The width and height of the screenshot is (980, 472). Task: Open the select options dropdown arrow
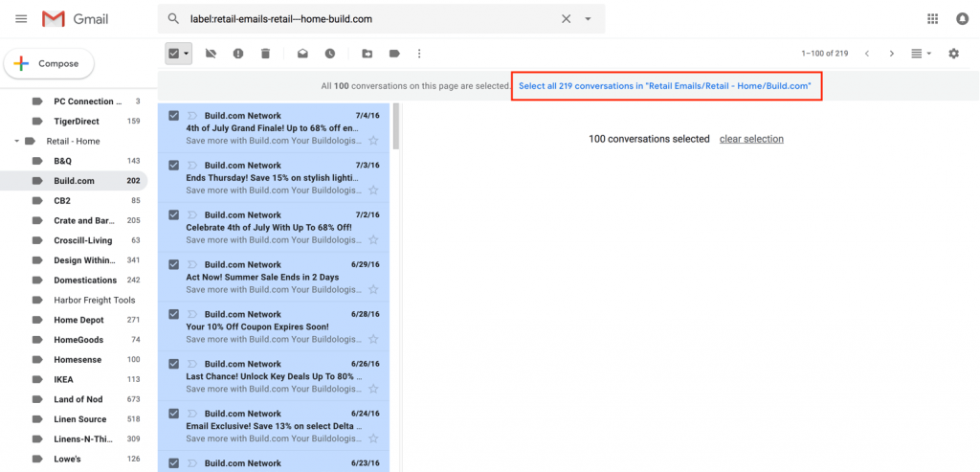pos(187,54)
